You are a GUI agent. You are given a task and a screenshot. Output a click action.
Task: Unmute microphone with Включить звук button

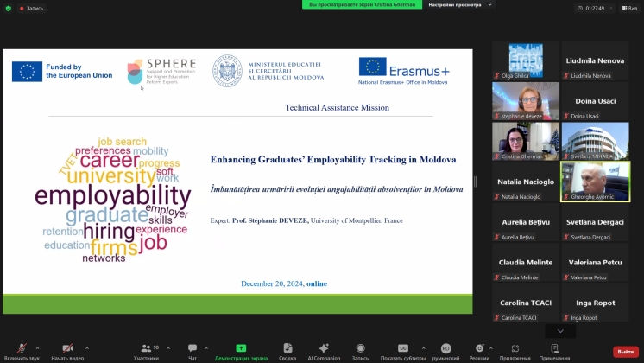pyautogui.click(x=22, y=348)
